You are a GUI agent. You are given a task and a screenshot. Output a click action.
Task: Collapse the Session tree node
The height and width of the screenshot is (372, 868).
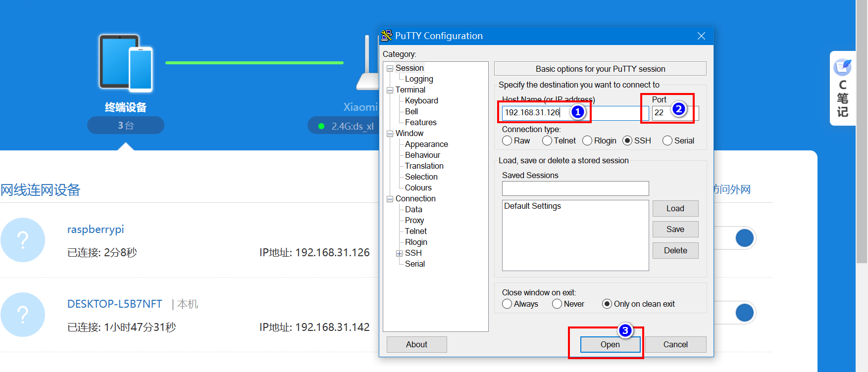pos(390,68)
